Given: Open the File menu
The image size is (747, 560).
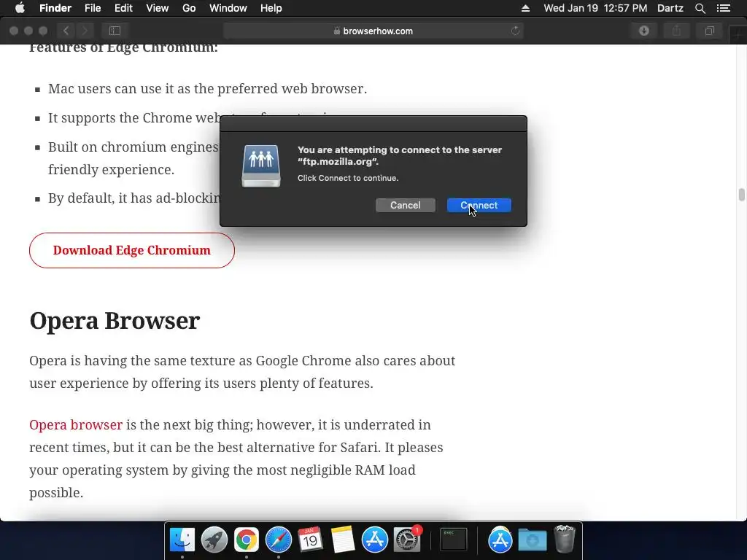Looking at the screenshot, I should coord(93,8).
